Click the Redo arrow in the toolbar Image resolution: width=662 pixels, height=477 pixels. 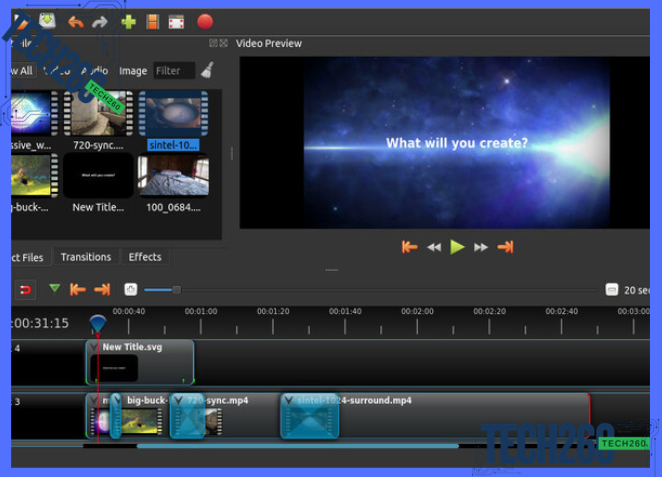99,21
